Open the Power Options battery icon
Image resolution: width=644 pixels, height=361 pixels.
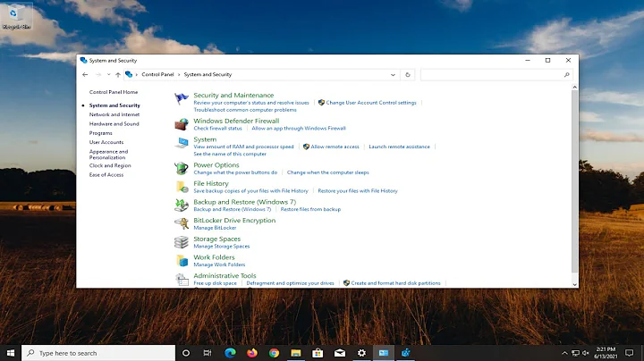[x=181, y=168]
